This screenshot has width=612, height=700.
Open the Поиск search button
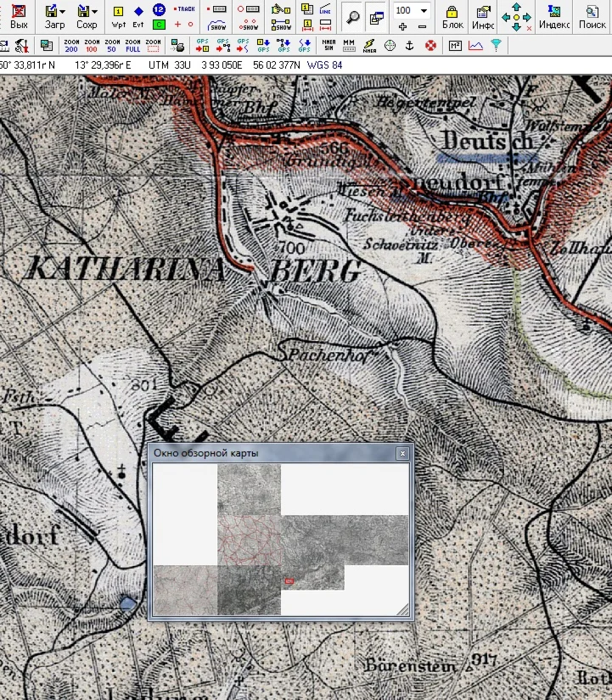point(592,16)
